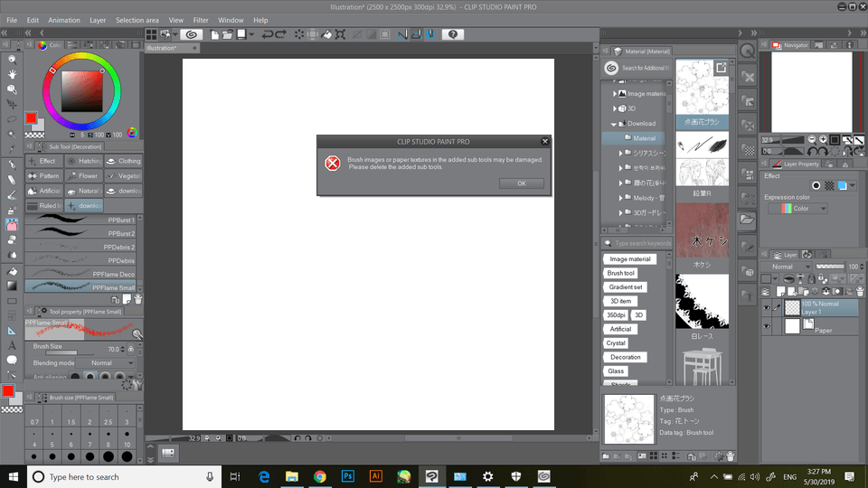Select the Gradient tool
The width and height of the screenshot is (868, 488).
12,286
